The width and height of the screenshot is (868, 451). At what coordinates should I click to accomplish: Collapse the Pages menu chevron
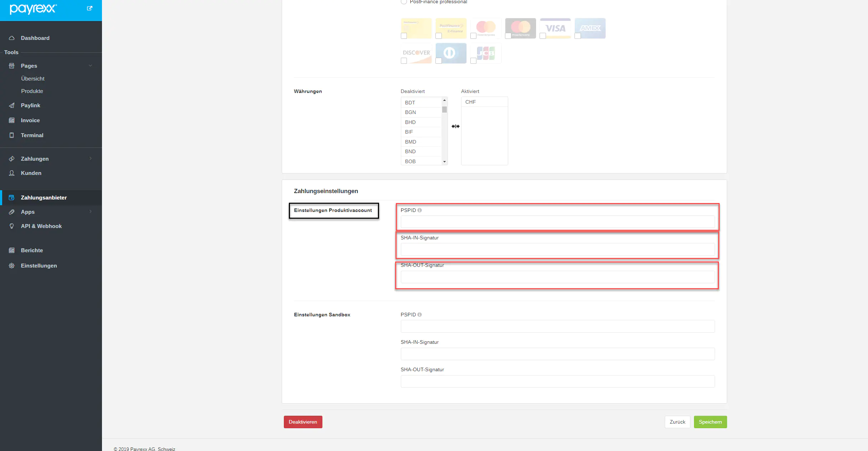(91, 66)
